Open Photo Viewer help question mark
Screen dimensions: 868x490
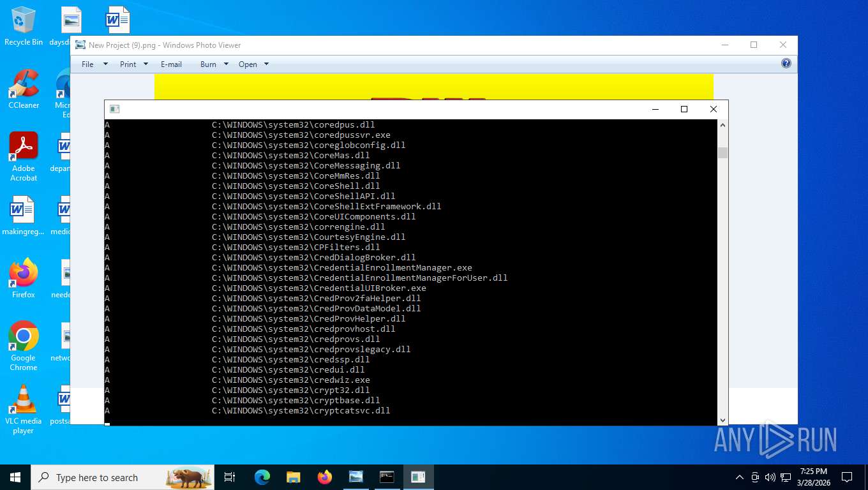[786, 63]
